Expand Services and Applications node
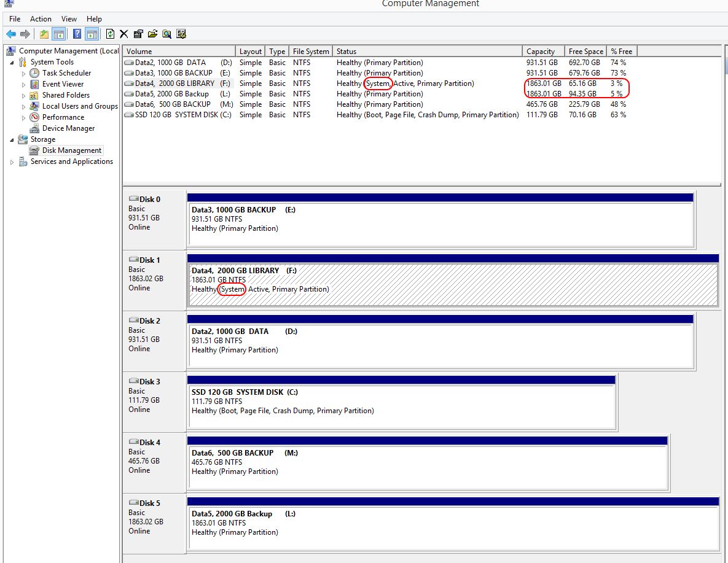 pos(12,162)
